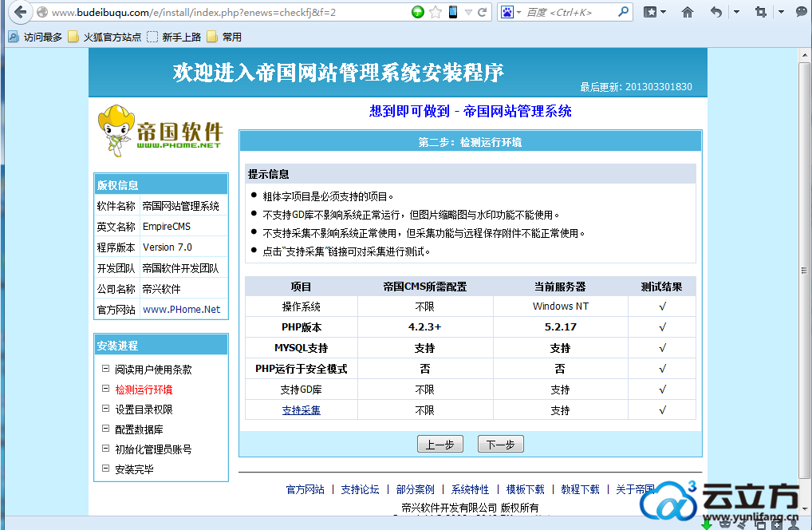Image resolution: width=812 pixels, height=530 pixels.
Task: Go to the browser home page icon
Action: coord(688,12)
